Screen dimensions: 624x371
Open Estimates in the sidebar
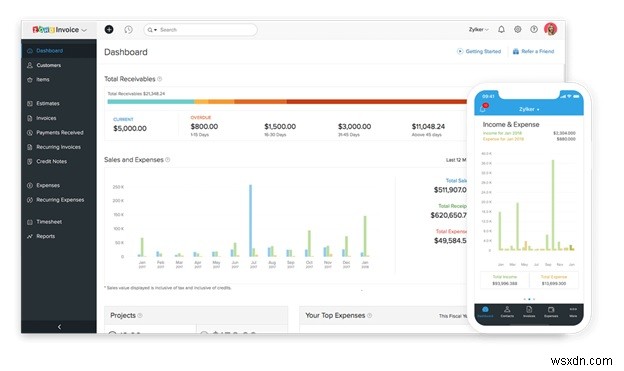tap(59, 103)
